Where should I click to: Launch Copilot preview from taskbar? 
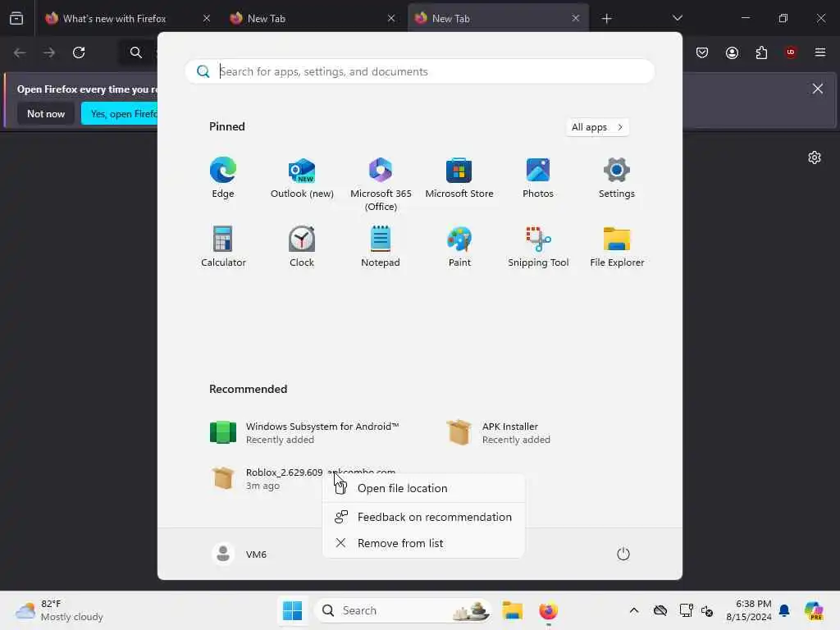click(813, 610)
